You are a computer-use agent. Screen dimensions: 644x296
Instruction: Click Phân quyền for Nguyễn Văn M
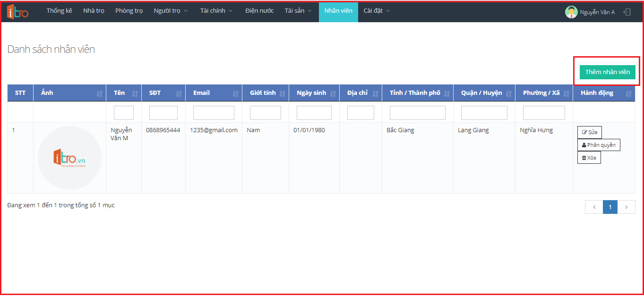tap(598, 145)
